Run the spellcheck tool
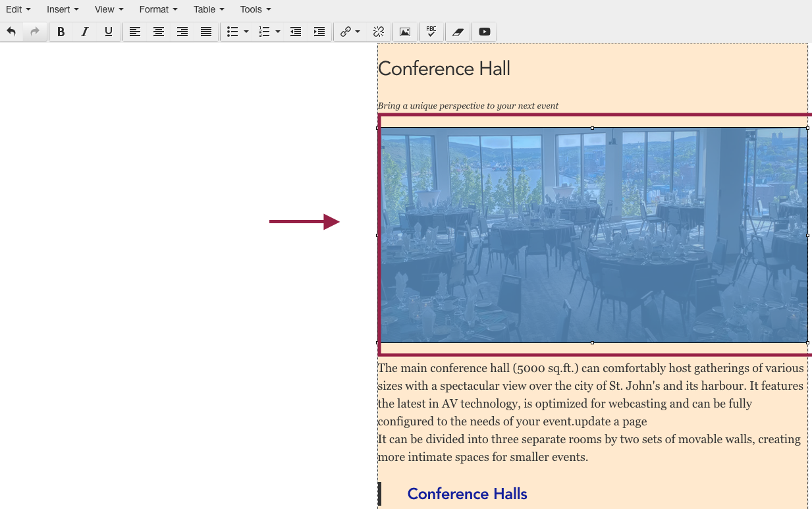This screenshot has height=509, width=812. pyautogui.click(x=431, y=32)
